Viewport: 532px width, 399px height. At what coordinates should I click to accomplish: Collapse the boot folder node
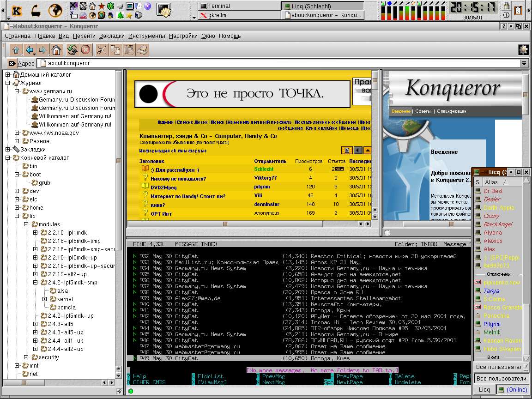point(17,175)
